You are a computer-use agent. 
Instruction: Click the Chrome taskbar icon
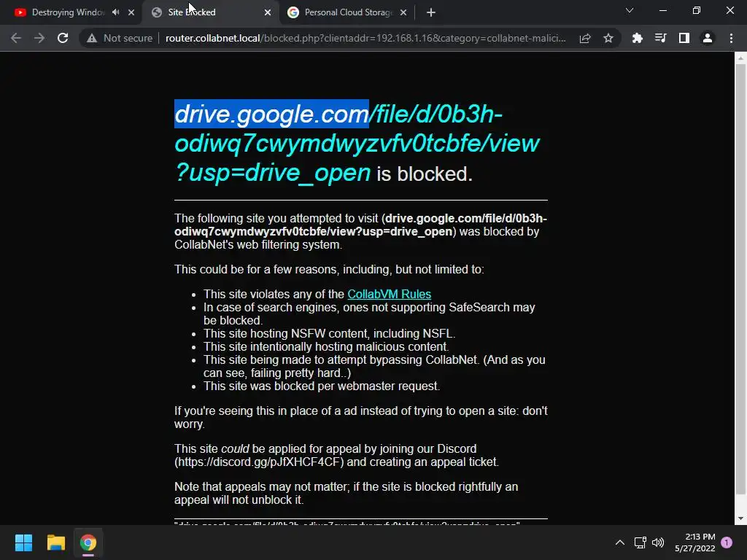pos(88,542)
